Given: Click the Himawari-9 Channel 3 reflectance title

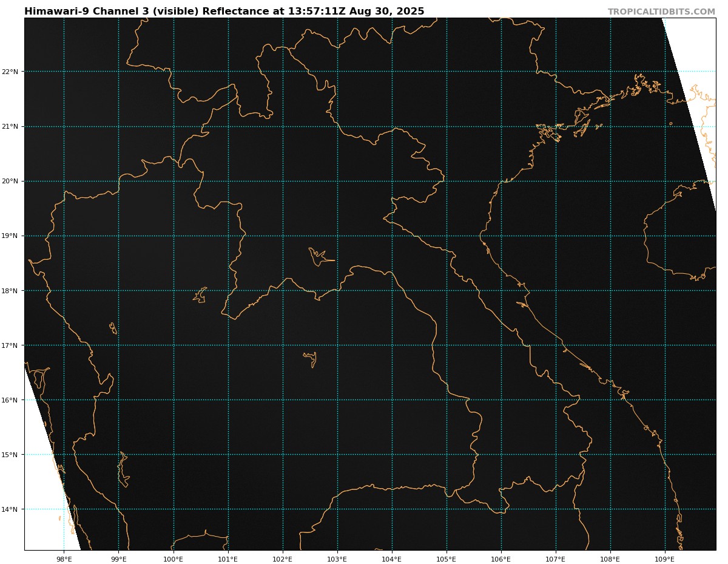Looking at the screenshot, I should pyautogui.click(x=224, y=12).
